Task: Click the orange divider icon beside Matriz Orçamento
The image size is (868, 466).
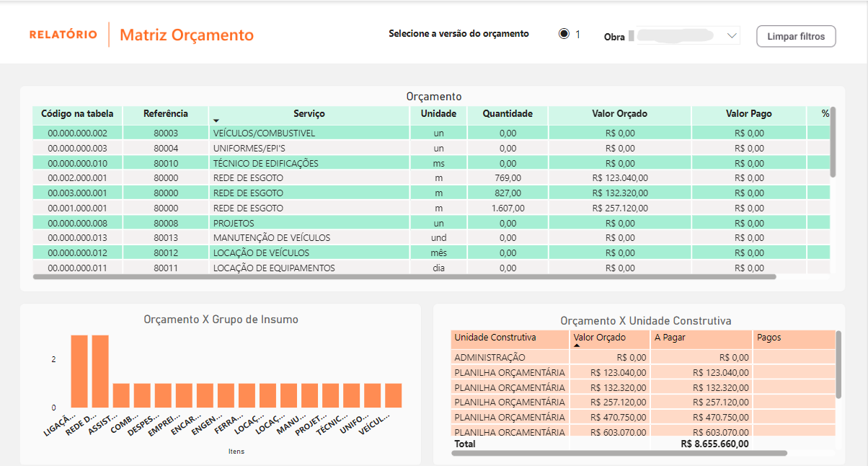Action: click(108, 34)
